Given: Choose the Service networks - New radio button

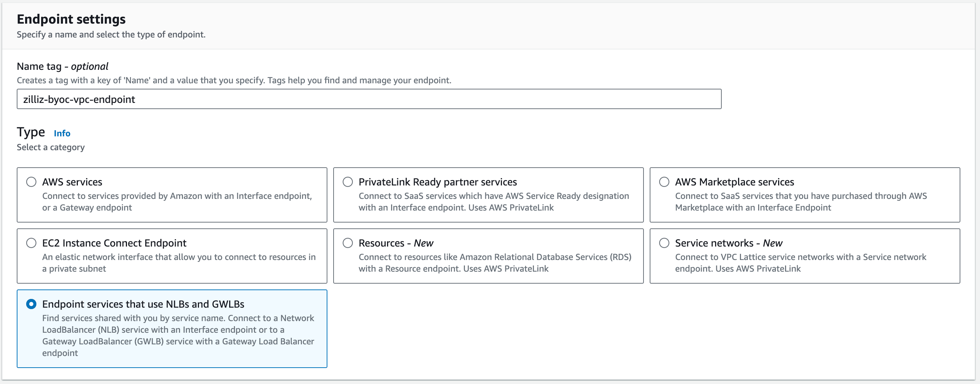Looking at the screenshot, I should click(x=664, y=243).
